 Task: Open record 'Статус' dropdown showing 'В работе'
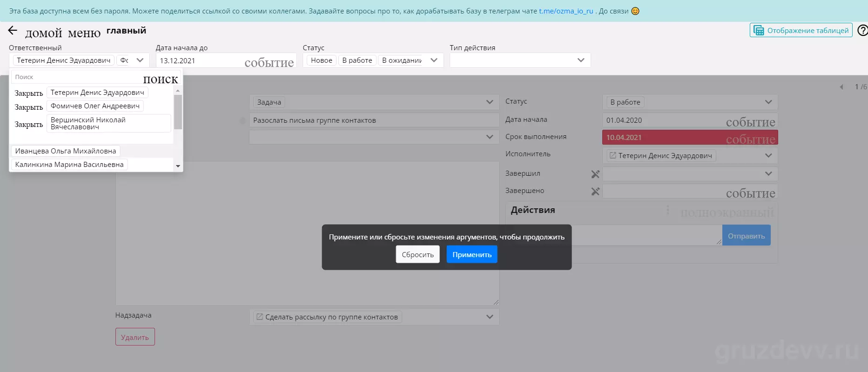click(690, 102)
